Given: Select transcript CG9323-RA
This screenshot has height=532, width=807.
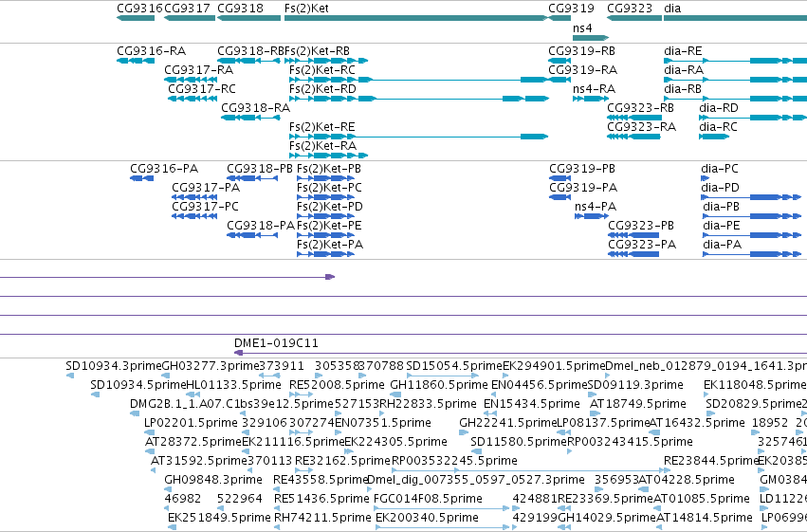Looking at the screenshot, I should (634, 137).
